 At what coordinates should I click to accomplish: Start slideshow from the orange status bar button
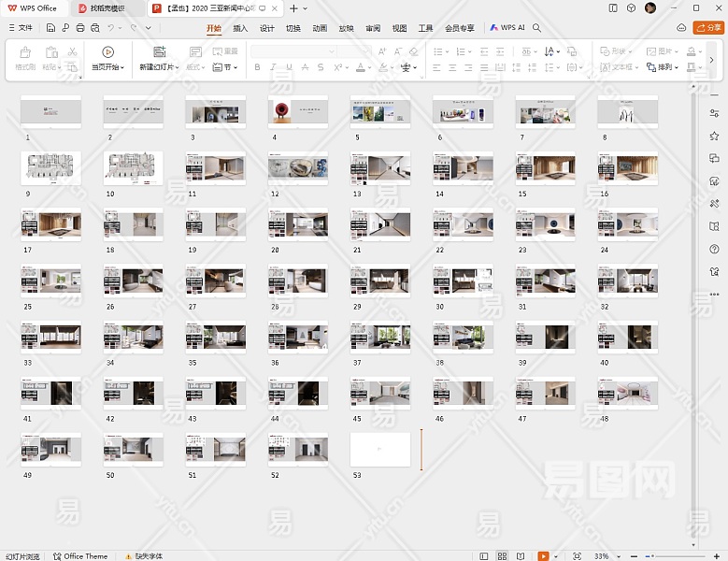click(543, 555)
